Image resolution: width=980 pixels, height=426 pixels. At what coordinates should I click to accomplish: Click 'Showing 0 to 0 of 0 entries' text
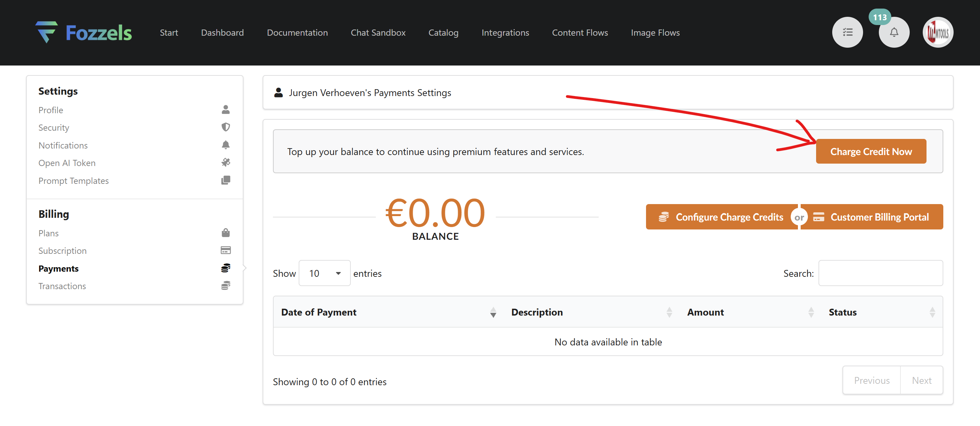330,381
